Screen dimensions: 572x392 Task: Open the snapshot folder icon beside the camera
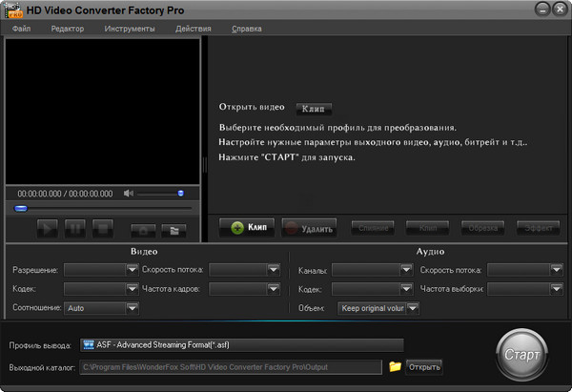pyautogui.click(x=173, y=229)
